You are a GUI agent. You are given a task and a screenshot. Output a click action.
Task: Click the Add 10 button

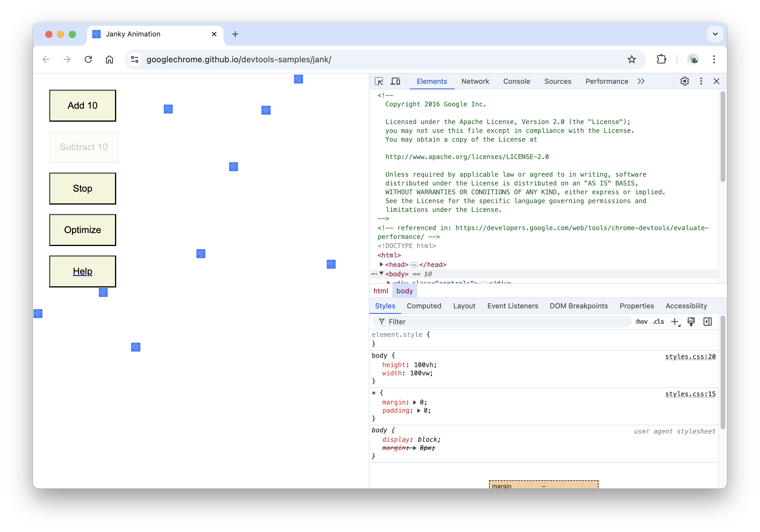pos(83,105)
